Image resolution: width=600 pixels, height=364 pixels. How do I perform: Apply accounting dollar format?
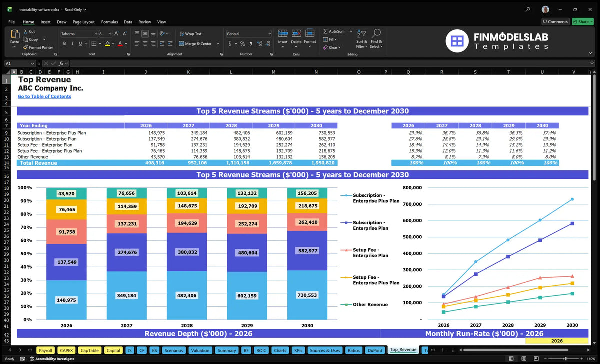tap(230, 44)
